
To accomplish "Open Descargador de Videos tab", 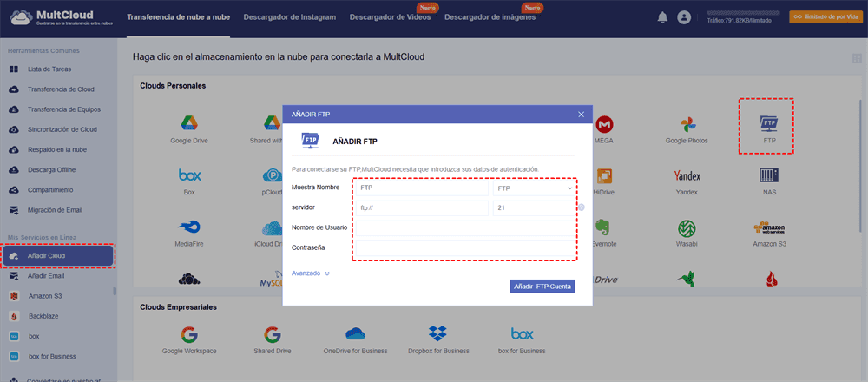I will point(390,17).
